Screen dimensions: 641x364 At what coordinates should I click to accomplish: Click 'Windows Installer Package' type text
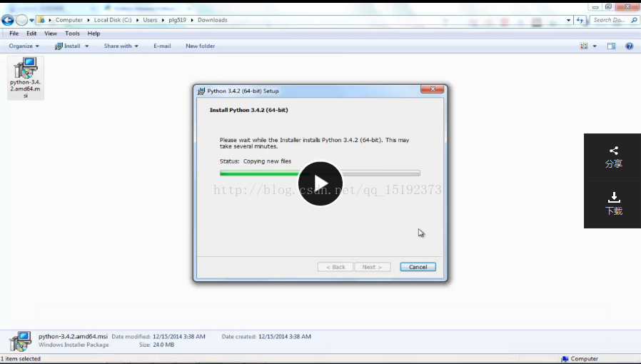[74, 345]
